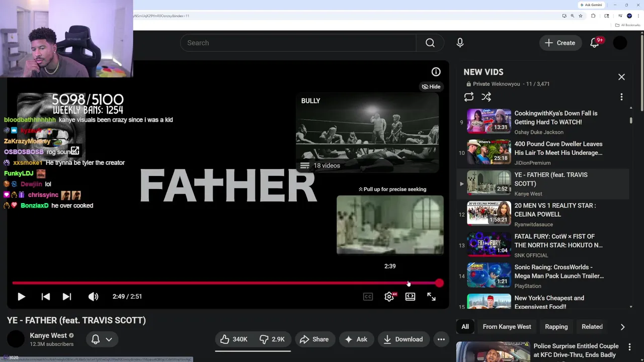Click SNK OFFICIAL channel name
Screen dimensions: 644x362
(531, 255)
